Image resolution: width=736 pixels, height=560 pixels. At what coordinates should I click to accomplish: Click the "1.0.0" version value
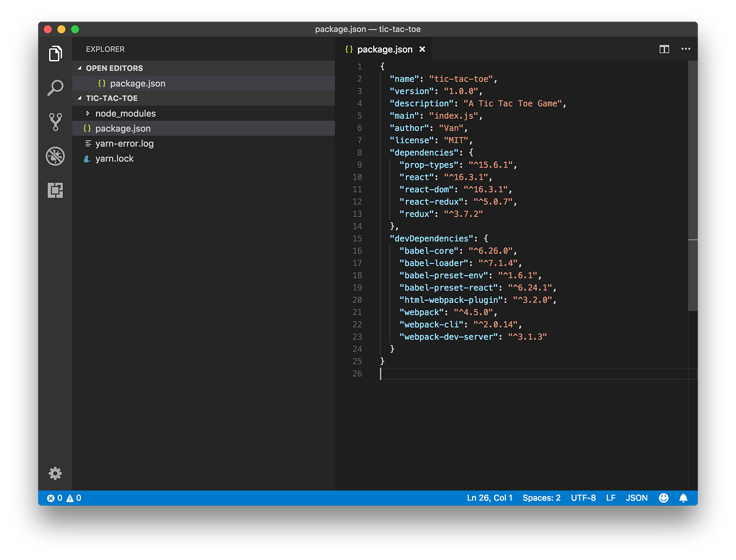coord(461,91)
